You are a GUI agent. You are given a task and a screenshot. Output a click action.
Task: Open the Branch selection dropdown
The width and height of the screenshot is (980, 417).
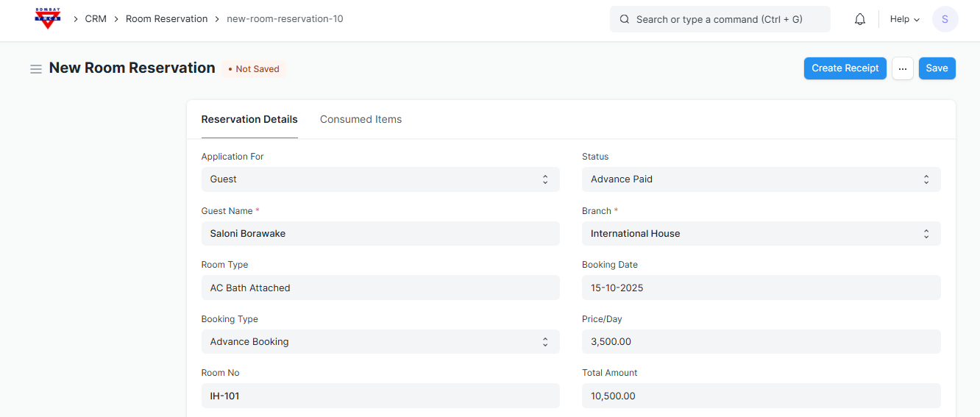(761, 234)
